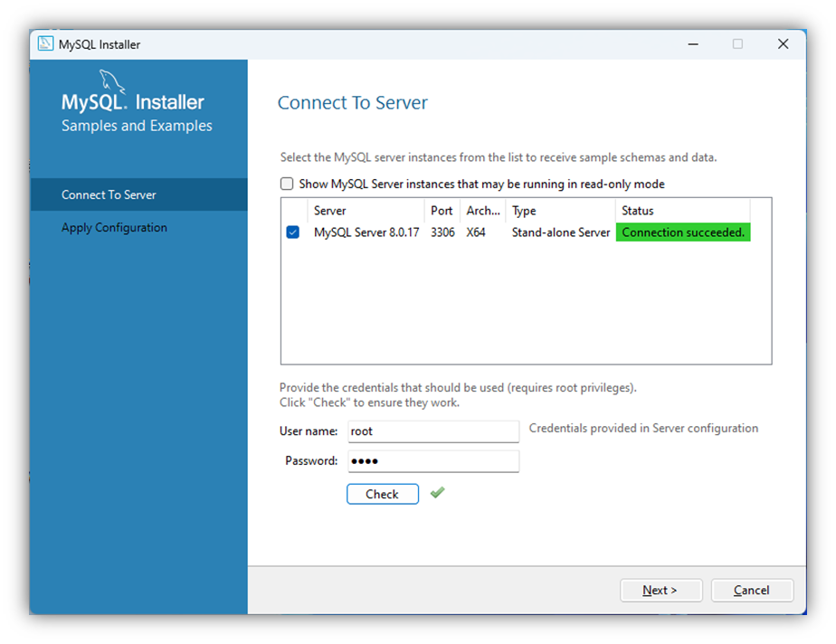Click the Connection succeeded status cell

click(x=683, y=232)
